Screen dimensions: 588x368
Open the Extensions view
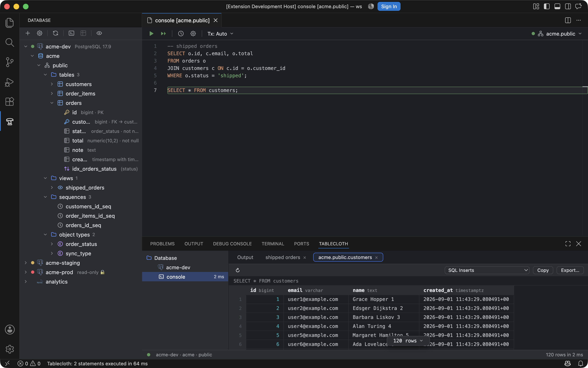9,101
